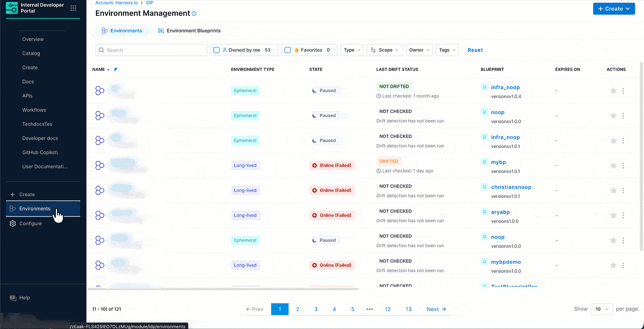The width and height of the screenshot is (644, 329).
Task: Open actions menu for mybp environment row
Action: click(623, 165)
